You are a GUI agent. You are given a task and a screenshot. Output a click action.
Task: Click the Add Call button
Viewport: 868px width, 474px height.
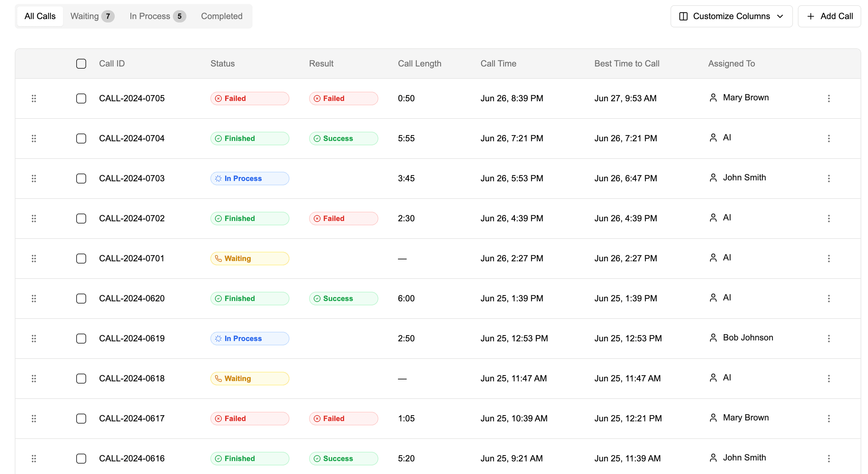click(x=829, y=16)
